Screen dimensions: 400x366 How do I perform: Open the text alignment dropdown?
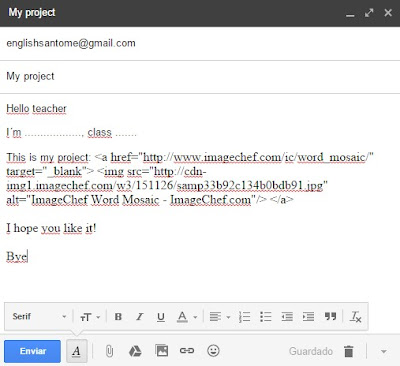point(220,317)
